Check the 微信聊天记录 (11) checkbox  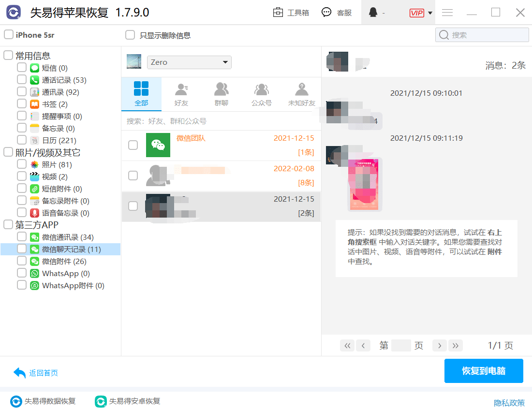[22, 249]
